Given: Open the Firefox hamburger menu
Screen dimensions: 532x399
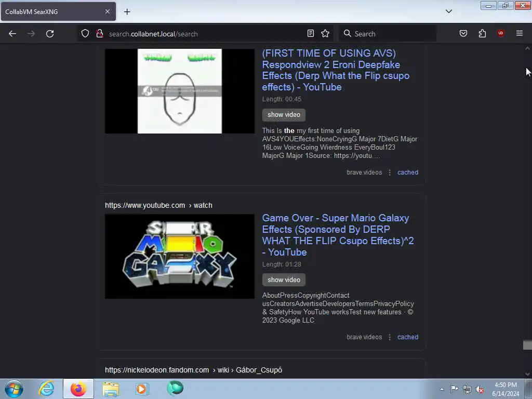Looking at the screenshot, I should click(519, 33).
